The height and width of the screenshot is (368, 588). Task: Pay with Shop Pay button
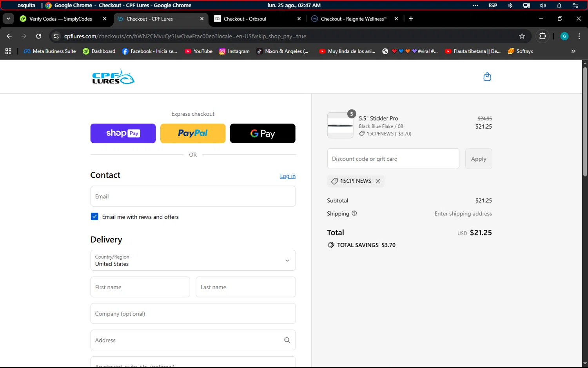tap(123, 133)
